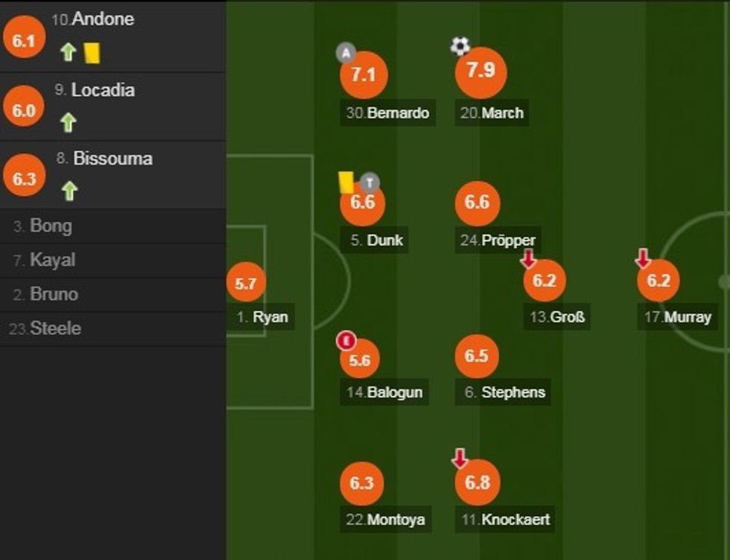Click the substituted-off arrow above Murray
The image size is (730, 560).
[643, 259]
